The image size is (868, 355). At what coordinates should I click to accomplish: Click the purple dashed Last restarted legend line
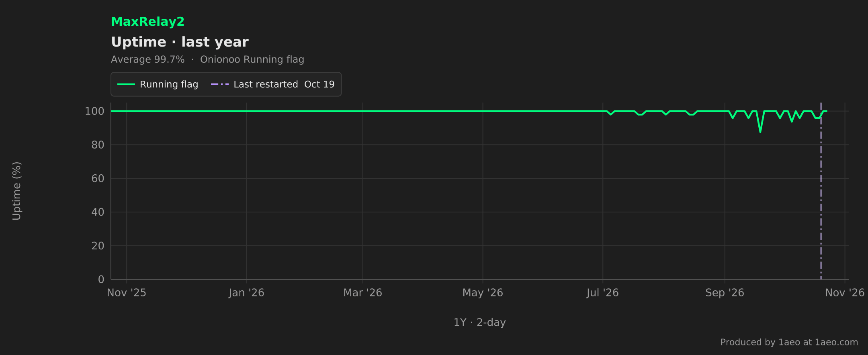220,84
